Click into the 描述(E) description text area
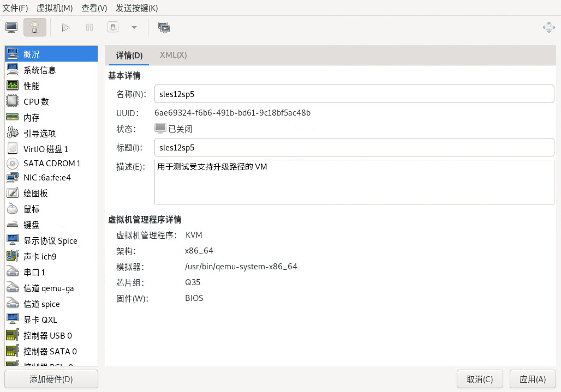Screen dimensions: 561x392 pos(354,182)
